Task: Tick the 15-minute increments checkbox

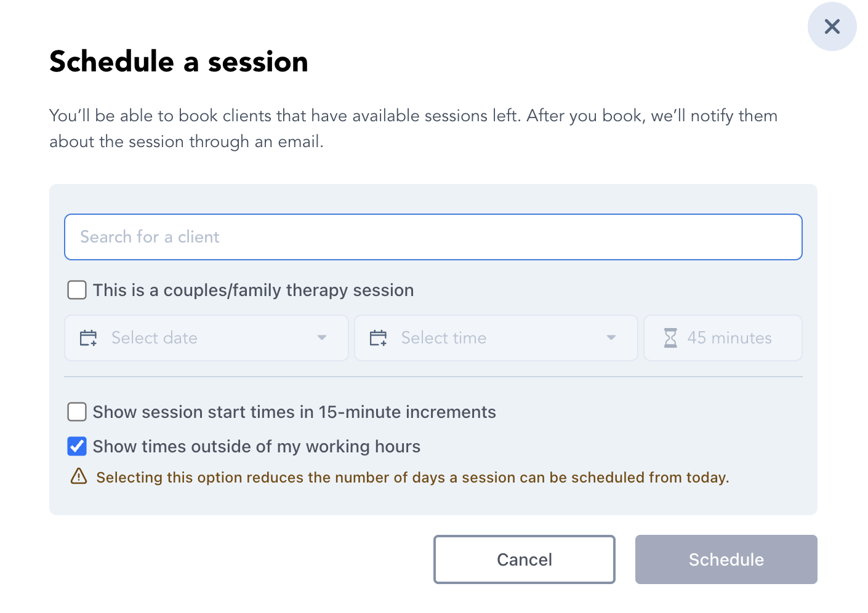Action: tap(77, 412)
